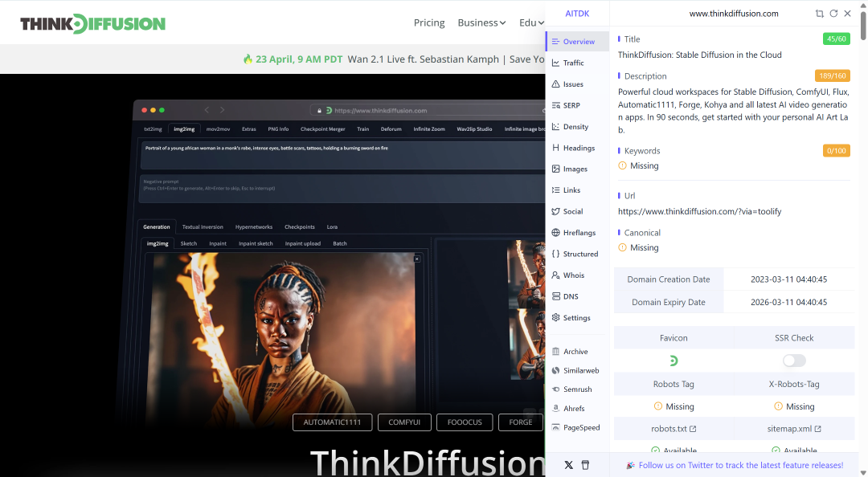Screen dimensions: 868x477
Task: Click the Ahrefs icon
Action: tap(556, 409)
